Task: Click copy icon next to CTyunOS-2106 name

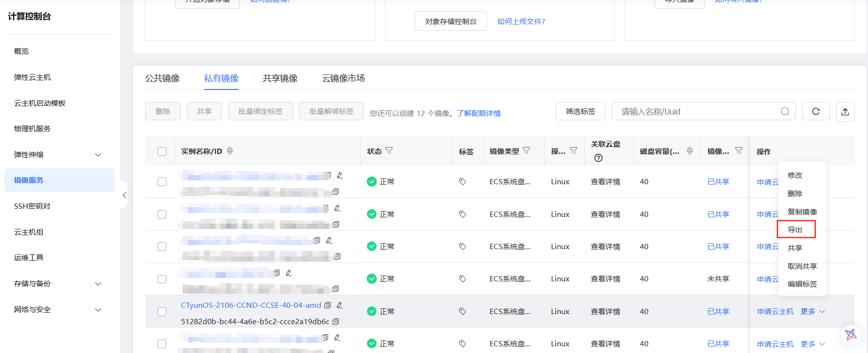Action: click(328, 305)
